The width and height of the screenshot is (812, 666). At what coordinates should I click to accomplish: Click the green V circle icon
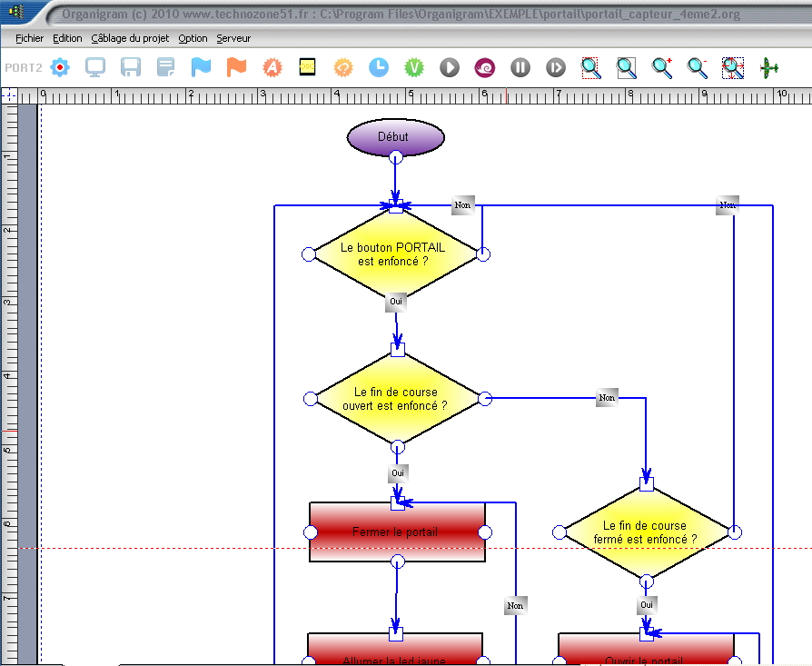tap(414, 67)
